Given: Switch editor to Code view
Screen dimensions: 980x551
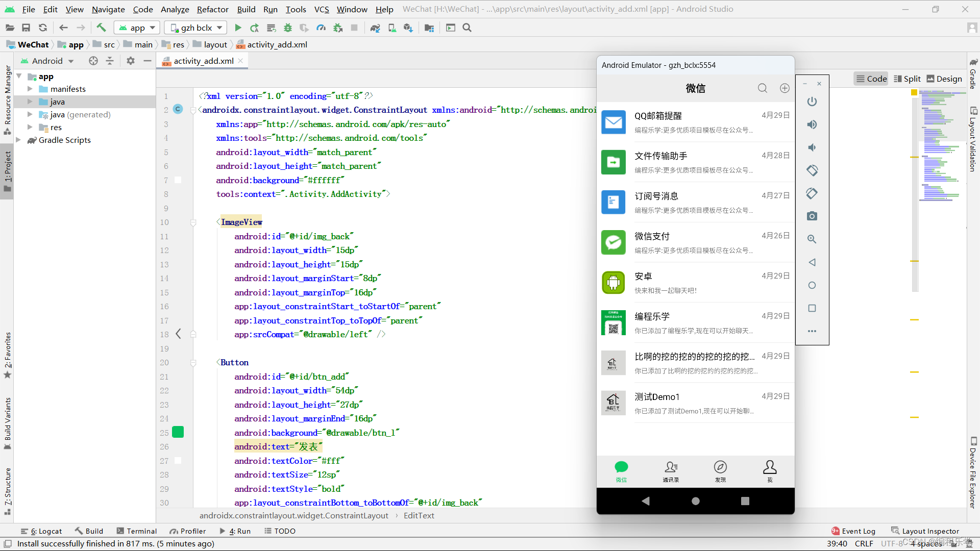Looking at the screenshot, I should point(871,79).
